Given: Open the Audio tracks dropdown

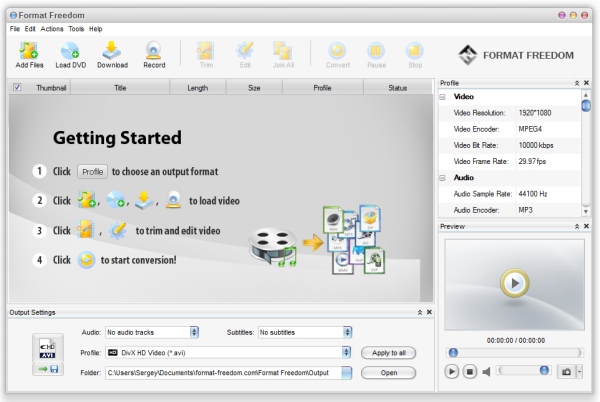Looking at the screenshot, I should coord(194,332).
